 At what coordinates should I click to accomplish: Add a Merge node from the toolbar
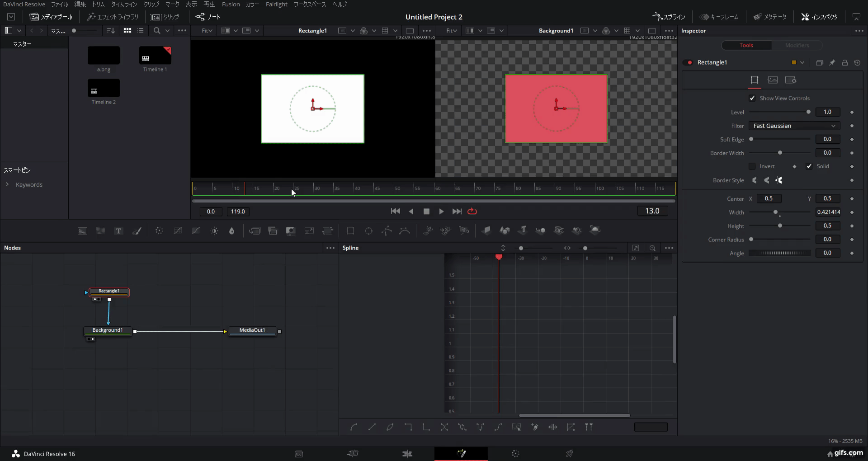(255, 230)
